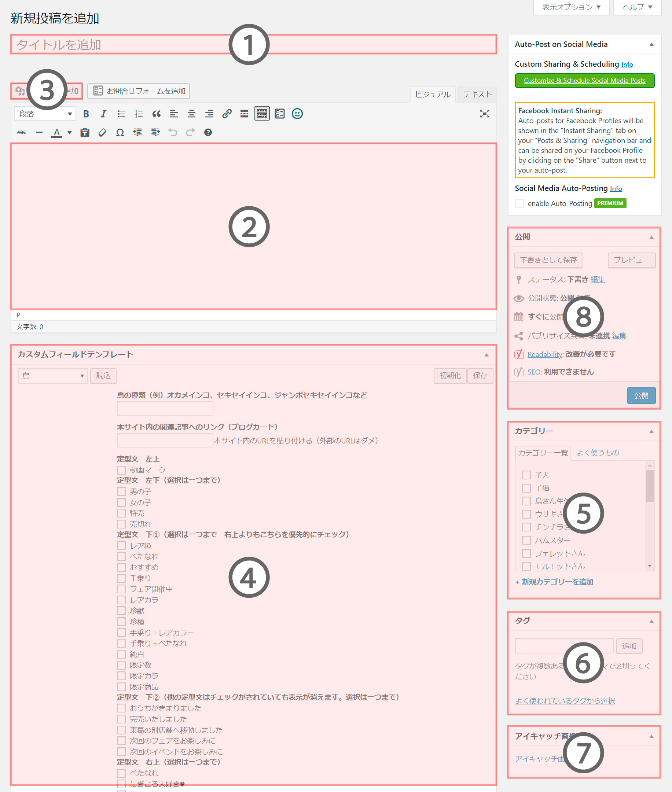This screenshot has width=672, height=792.
Task: Apply italic formatting to text
Action: 103,114
